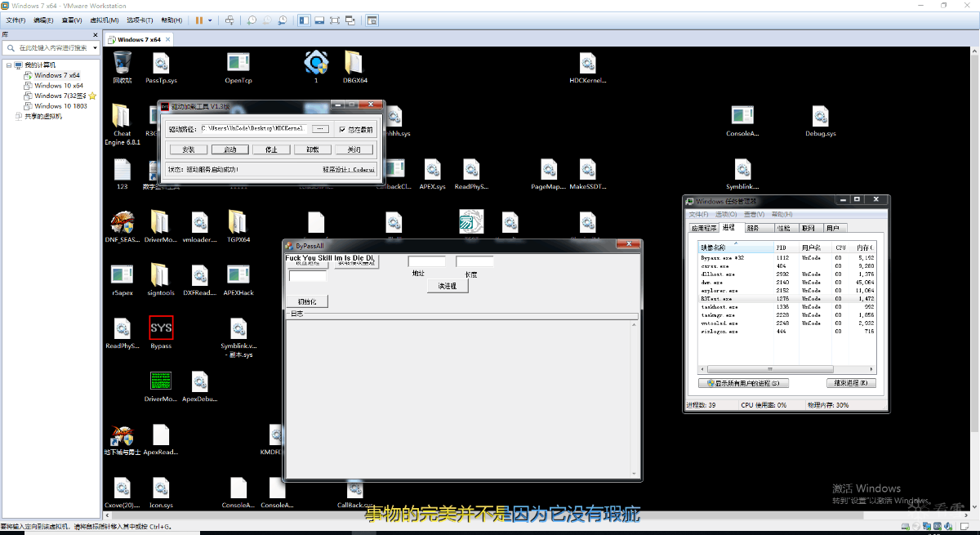The width and height of the screenshot is (980, 535).
Task: Open Task Manager 选项(O) menu
Action: pos(728,214)
